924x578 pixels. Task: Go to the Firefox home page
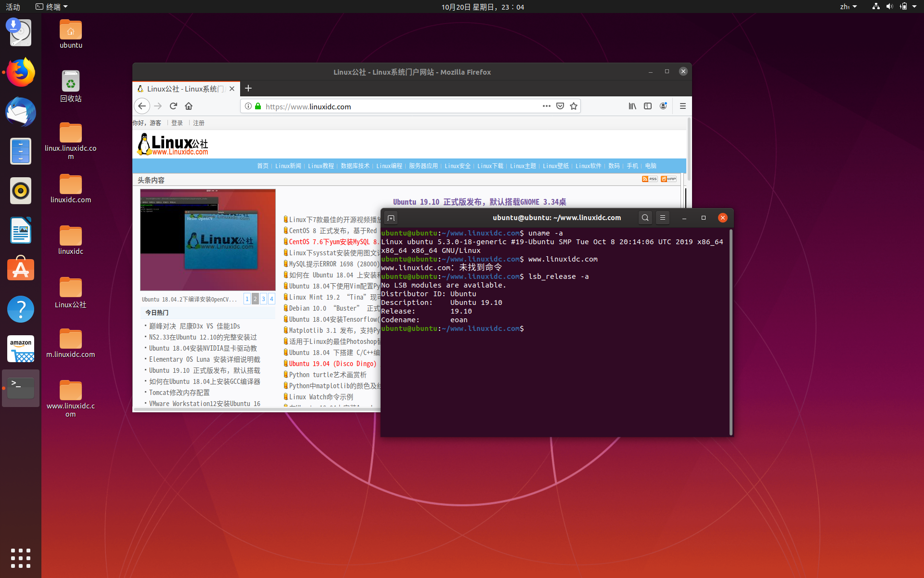click(x=189, y=106)
